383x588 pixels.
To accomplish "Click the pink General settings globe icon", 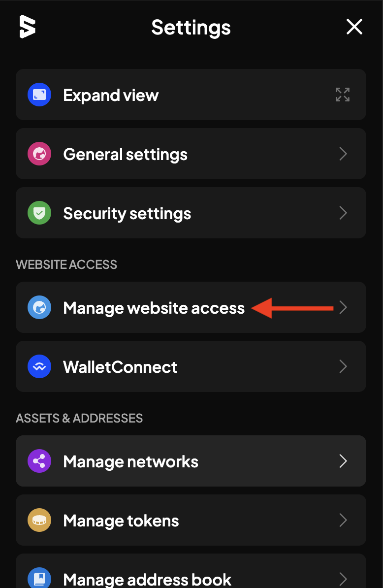I will pyautogui.click(x=39, y=154).
